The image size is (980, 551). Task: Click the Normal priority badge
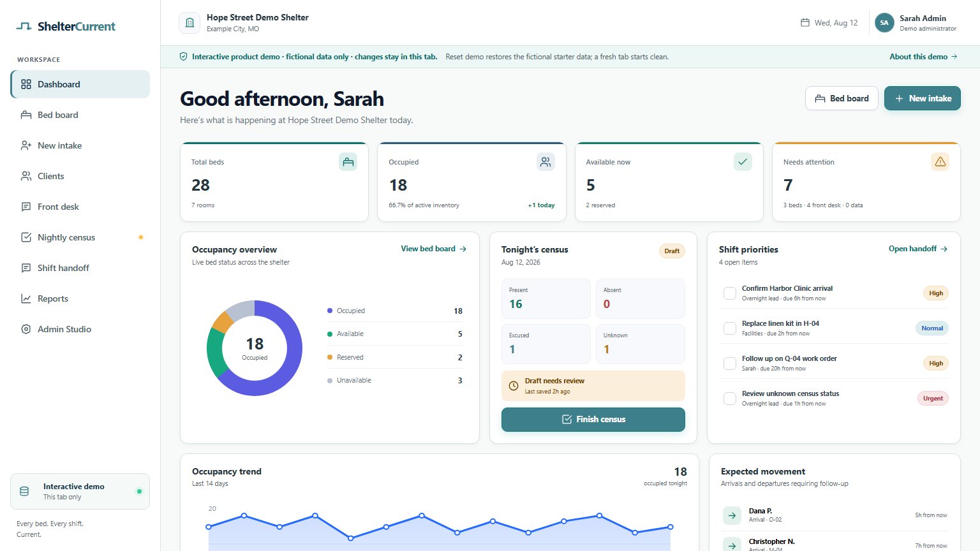pyautogui.click(x=932, y=328)
